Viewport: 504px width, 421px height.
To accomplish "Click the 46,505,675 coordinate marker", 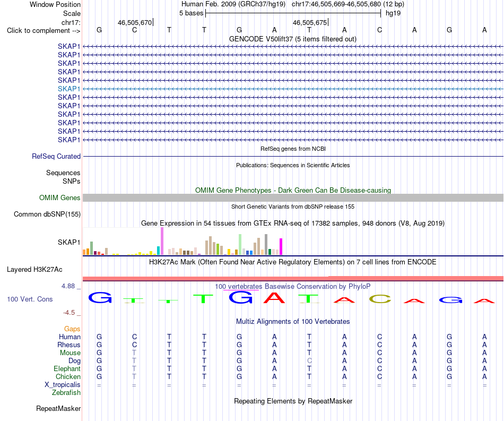I will [x=310, y=22].
